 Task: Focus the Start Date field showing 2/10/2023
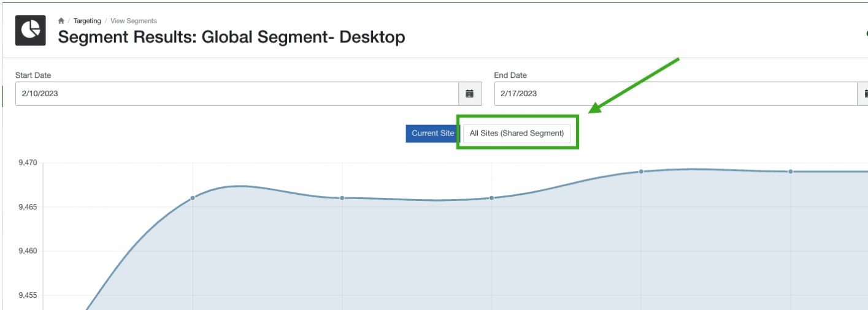(x=237, y=94)
